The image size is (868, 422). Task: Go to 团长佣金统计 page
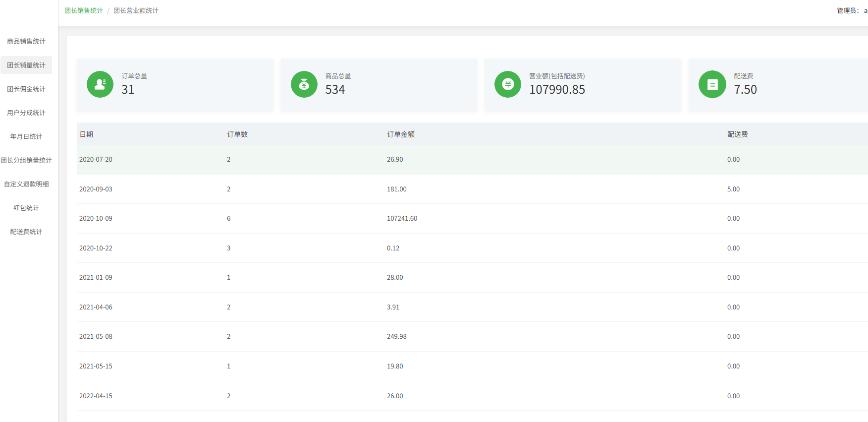26,89
